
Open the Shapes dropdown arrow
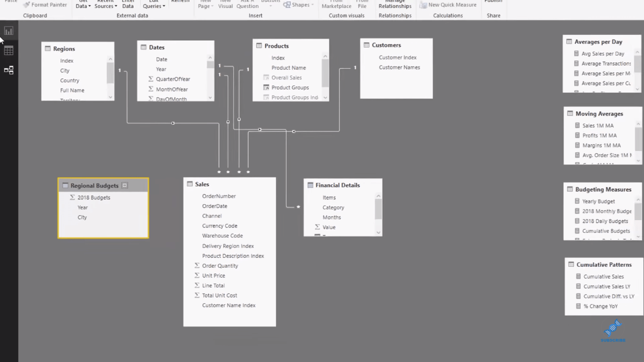click(312, 5)
